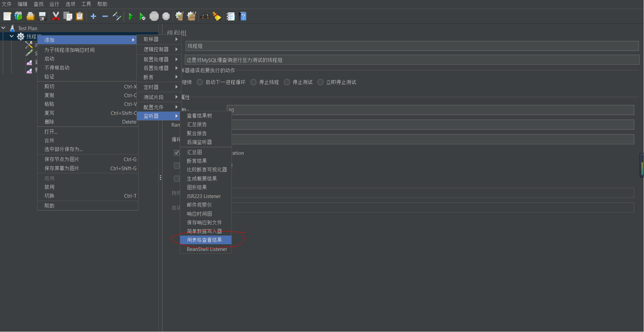This screenshot has width=644, height=332.
Task: Expand the 前置处理器 submenu
Action: pyautogui.click(x=159, y=59)
